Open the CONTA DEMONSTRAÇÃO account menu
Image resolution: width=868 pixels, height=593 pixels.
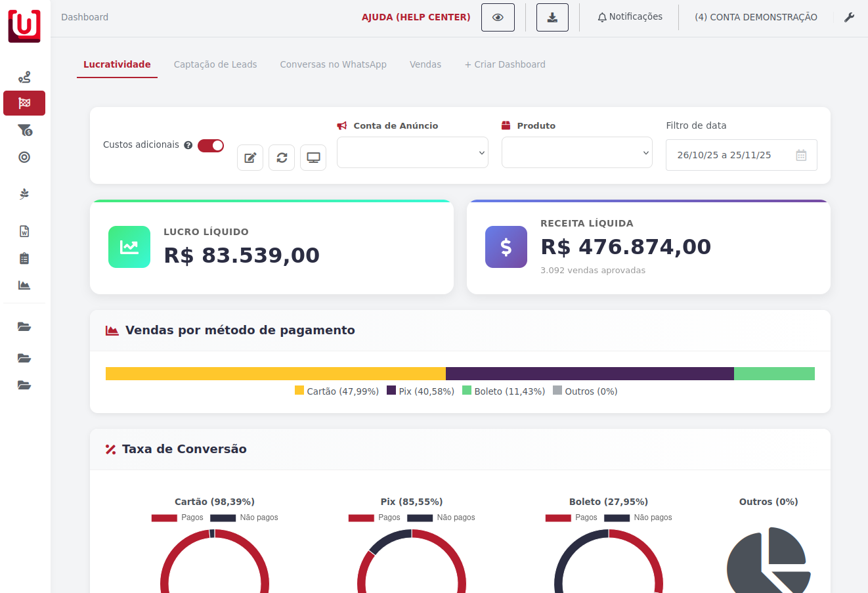[x=756, y=17]
